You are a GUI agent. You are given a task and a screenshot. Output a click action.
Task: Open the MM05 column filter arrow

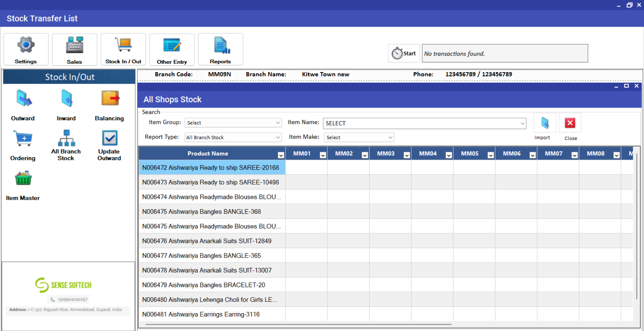[x=491, y=155]
